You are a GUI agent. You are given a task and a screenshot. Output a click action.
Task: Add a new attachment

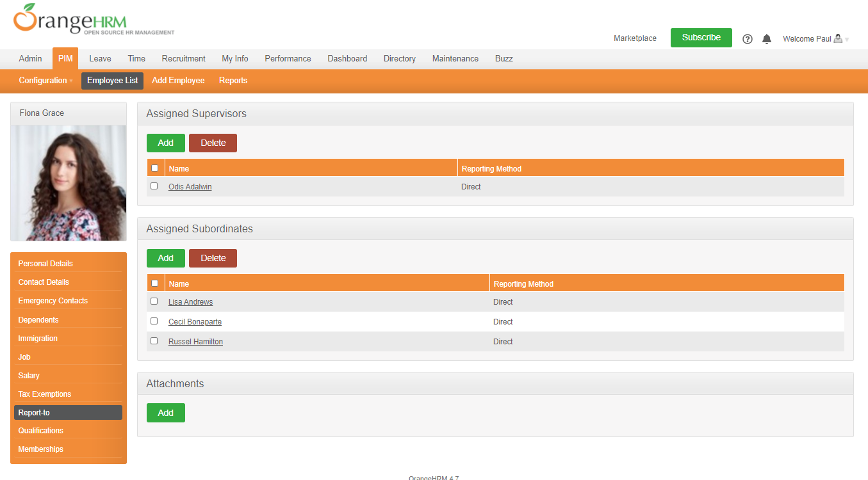(166, 413)
